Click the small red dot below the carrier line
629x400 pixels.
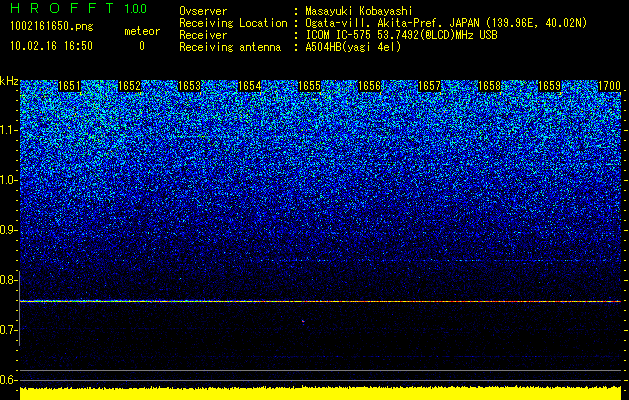[x=303, y=321]
